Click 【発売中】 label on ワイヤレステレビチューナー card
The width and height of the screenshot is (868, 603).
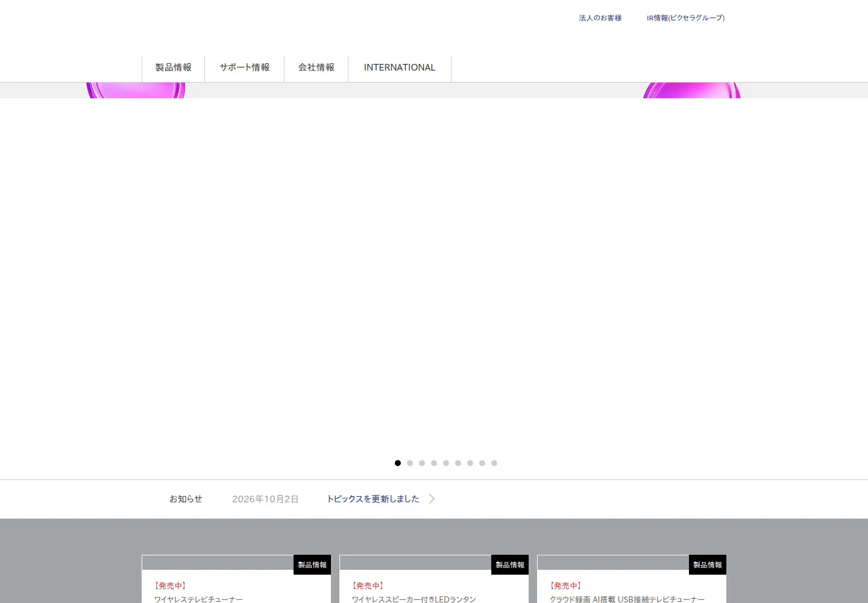click(x=171, y=586)
